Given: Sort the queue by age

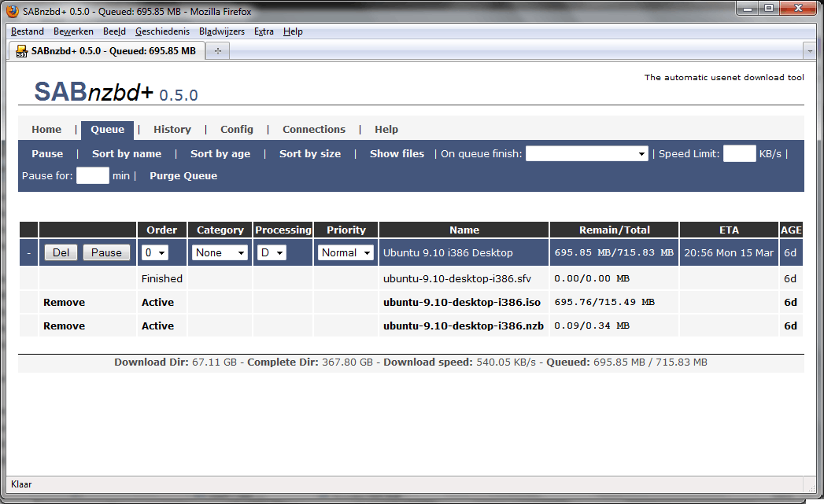Looking at the screenshot, I should [x=220, y=154].
